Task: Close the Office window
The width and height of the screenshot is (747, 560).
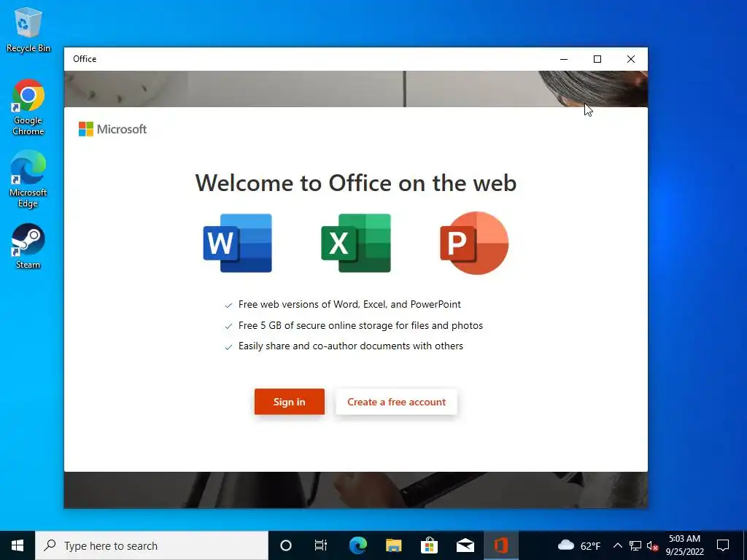Action: click(631, 59)
